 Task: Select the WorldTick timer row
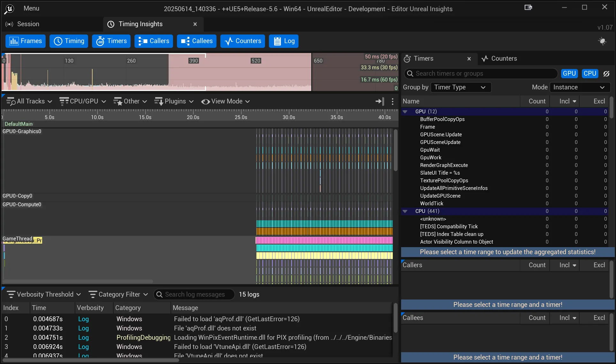tap(505, 204)
